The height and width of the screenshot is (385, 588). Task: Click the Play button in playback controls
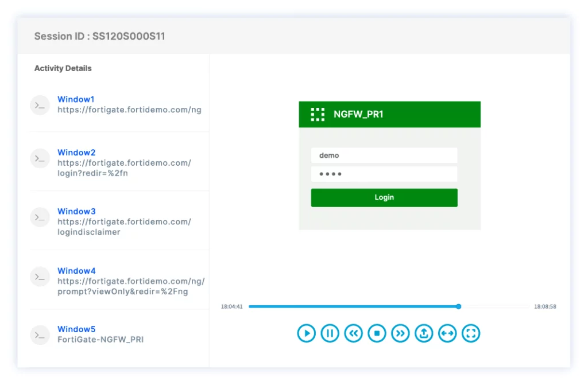[307, 333]
